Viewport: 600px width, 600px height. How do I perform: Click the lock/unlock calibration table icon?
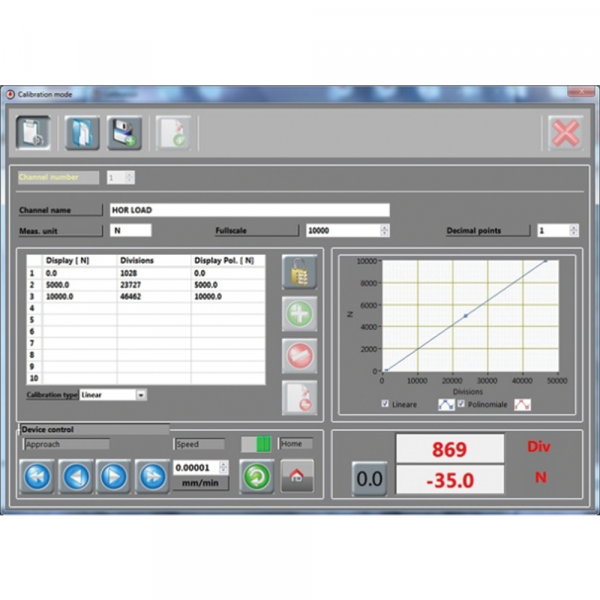tap(300, 271)
